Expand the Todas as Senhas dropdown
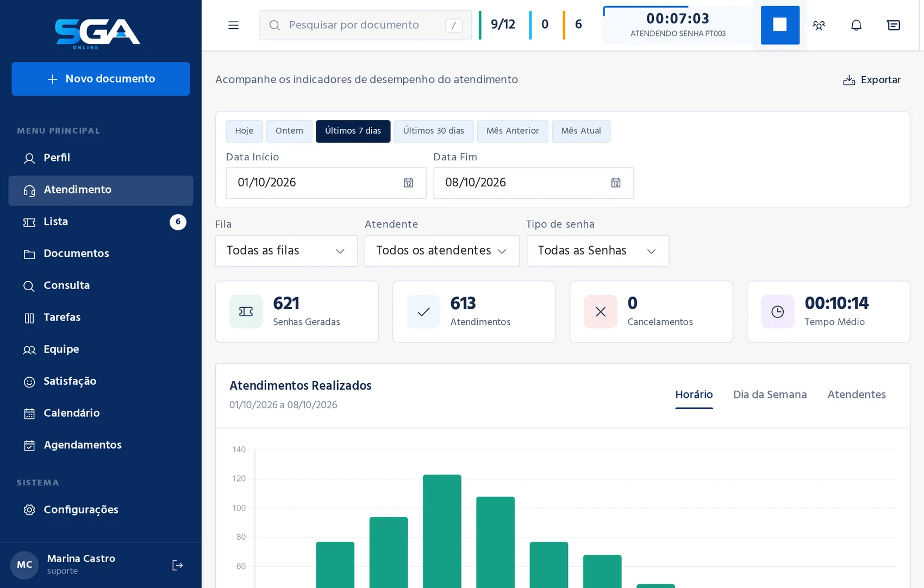Image resolution: width=924 pixels, height=588 pixels. [x=598, y=251]
